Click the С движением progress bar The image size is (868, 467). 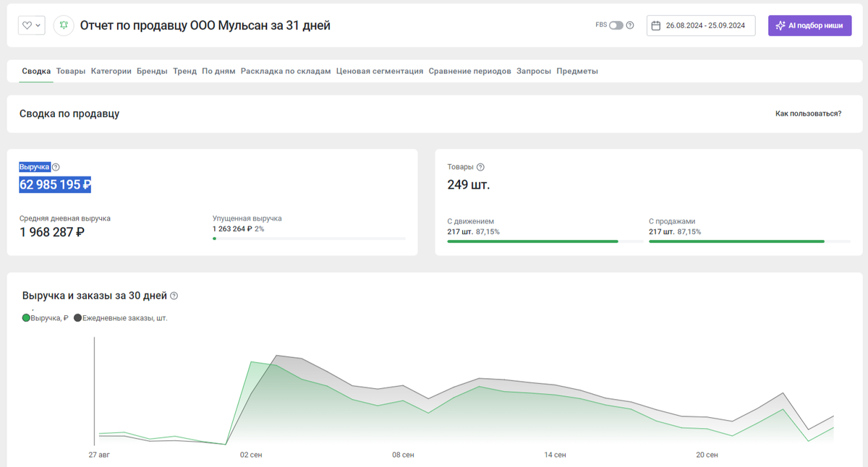pos(545,241)
